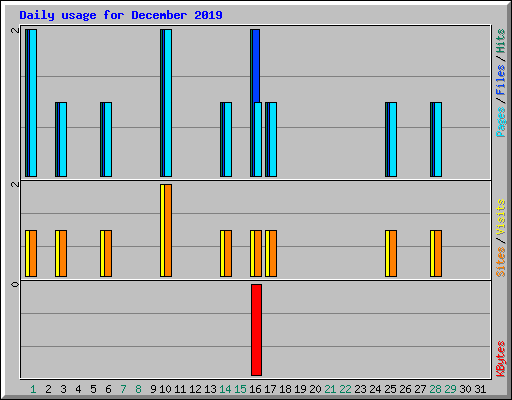The height and width of the screenshot is (400, 512).
Task: Click green day label '22' on the x-axis
Action: [x=345, y=389]
